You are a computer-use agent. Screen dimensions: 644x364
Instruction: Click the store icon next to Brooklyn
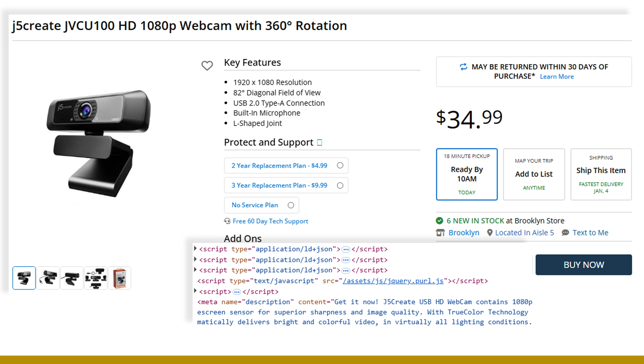click(440, 233)
